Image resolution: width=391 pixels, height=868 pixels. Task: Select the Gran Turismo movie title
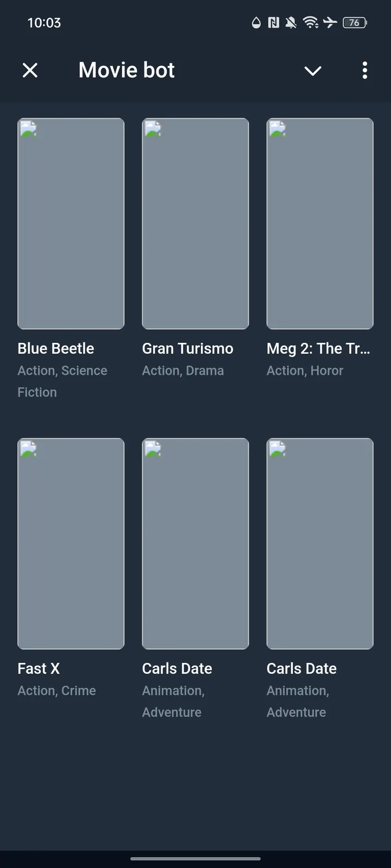coord(188,348)
